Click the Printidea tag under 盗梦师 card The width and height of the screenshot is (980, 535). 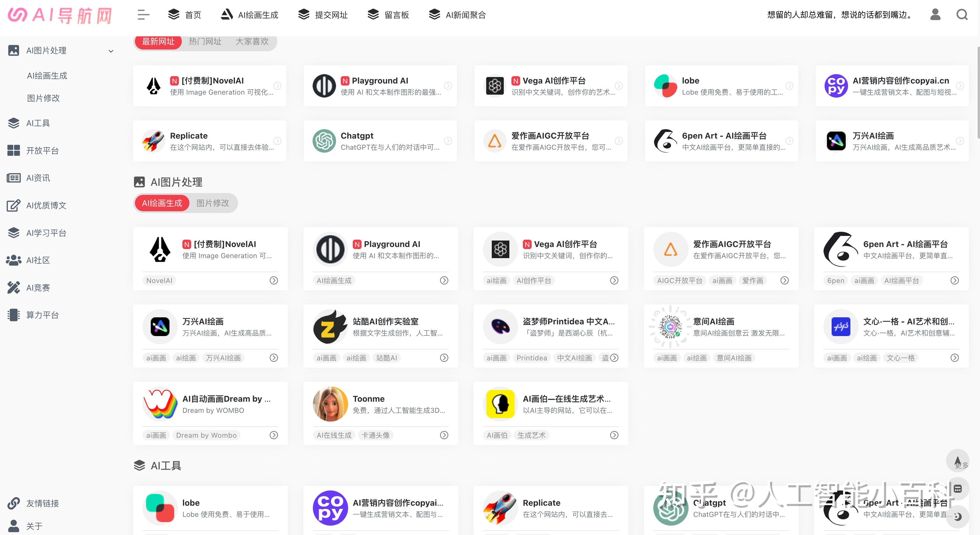click(x=531, y=358)
